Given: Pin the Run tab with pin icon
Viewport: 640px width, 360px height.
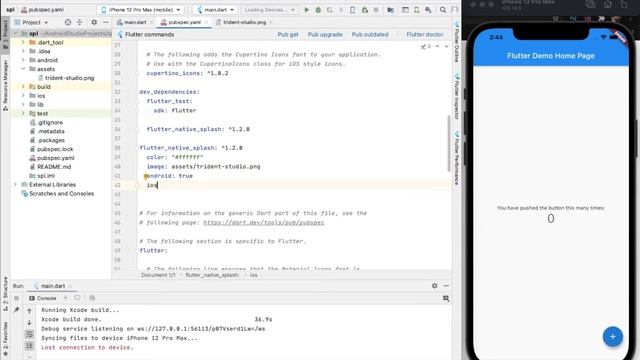Looking at the screenshot, I should click(16, 310).
